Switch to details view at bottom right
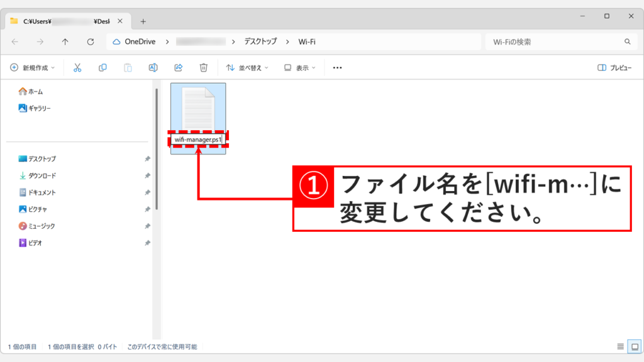Screen dimensions: 644x362 click(x=621, y=346)
